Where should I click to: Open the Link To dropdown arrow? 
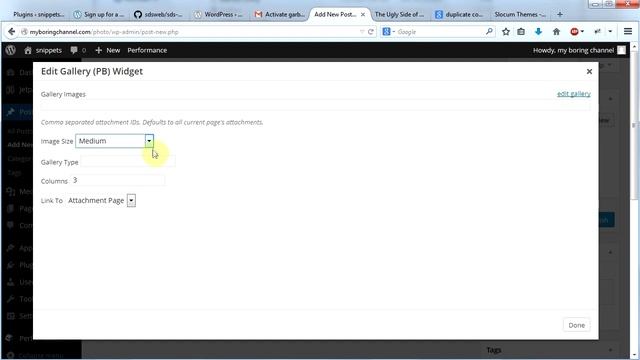(x=131, y=200)
